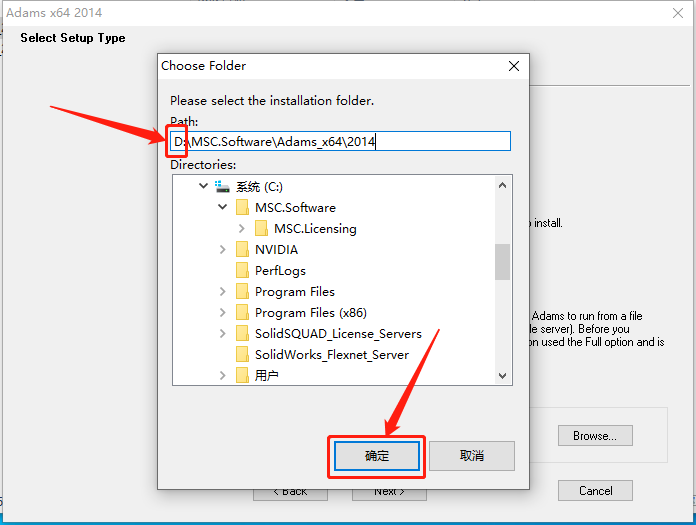The image size is (696, 525).
Task: Click the Browse... button
Action: 595,436
